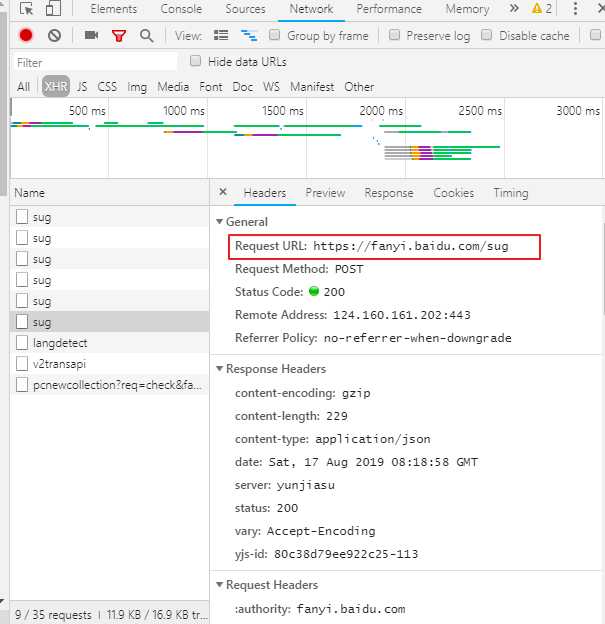View the Timing detail tab

511,193
